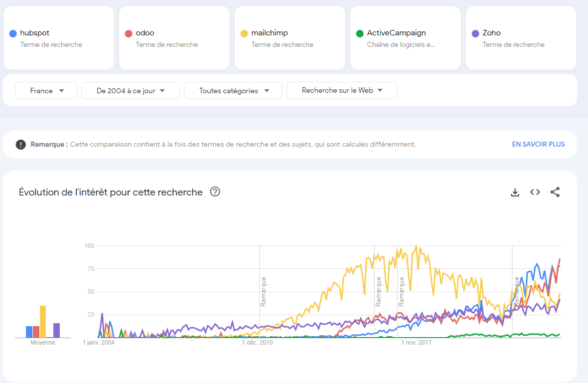
Task: Click the Évolution de l'intérêt chart title
Action: (111, 192)
